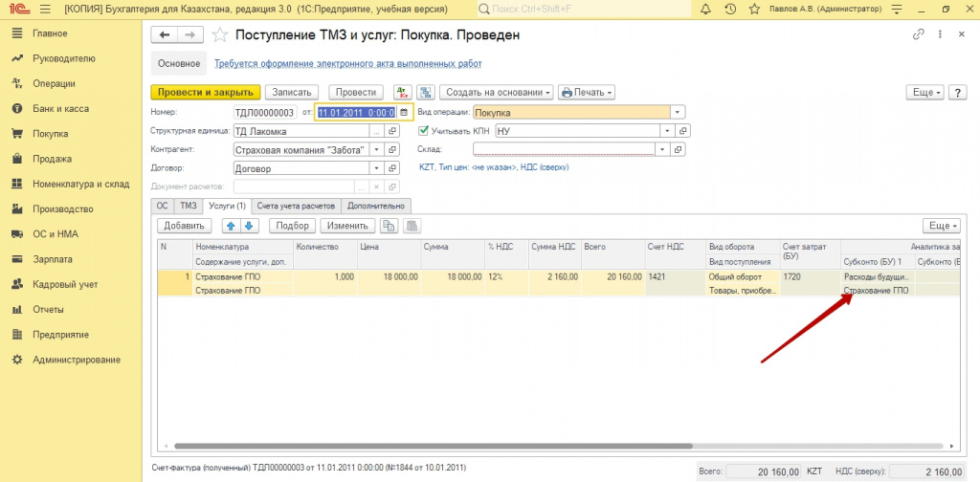Move the table row up
This screenshot has height=482, width=980.
(x=231, y=226)
